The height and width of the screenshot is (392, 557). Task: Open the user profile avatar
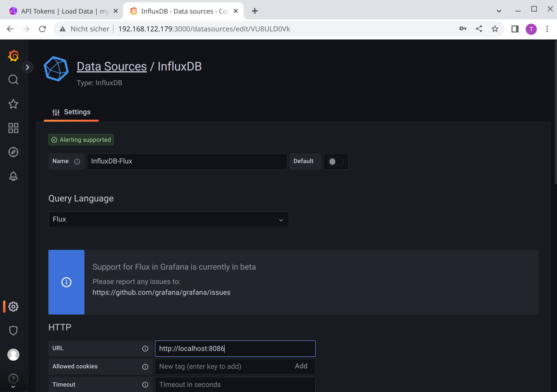(14, 354)
